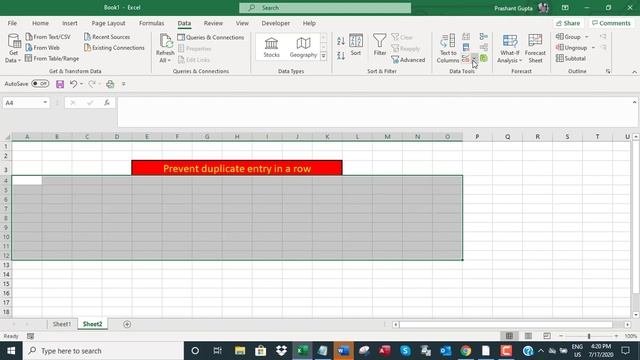Open the Comments pane
This screenshot has height=360, width=640.
(611, 23)
